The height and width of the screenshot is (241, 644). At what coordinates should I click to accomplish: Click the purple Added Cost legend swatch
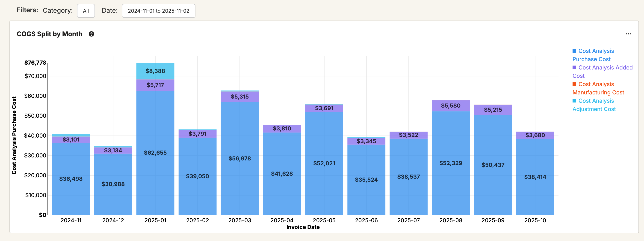pos(574,68)
